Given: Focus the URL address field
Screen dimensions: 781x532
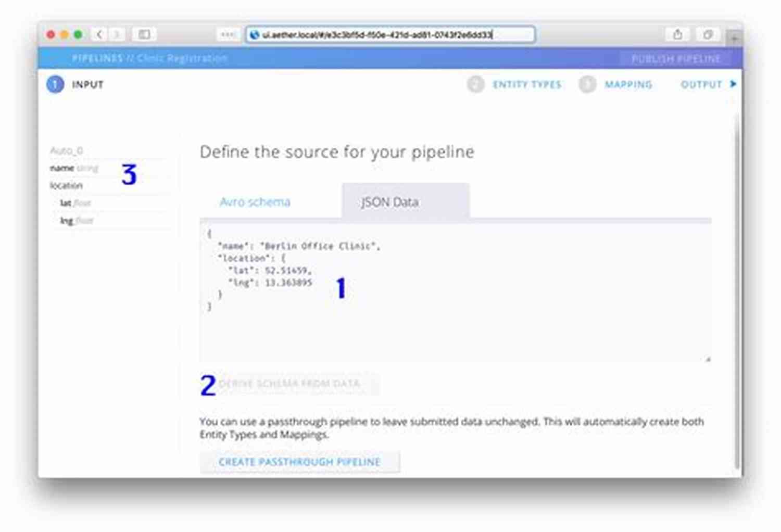Looking at the screenshot, I should [x=391, y=35].
